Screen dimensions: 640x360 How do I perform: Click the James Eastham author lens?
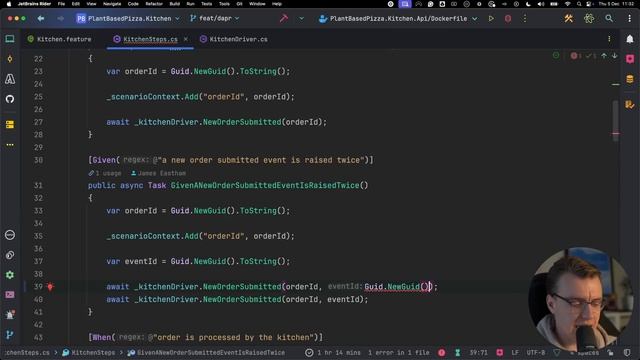click(x=158, y=173)
